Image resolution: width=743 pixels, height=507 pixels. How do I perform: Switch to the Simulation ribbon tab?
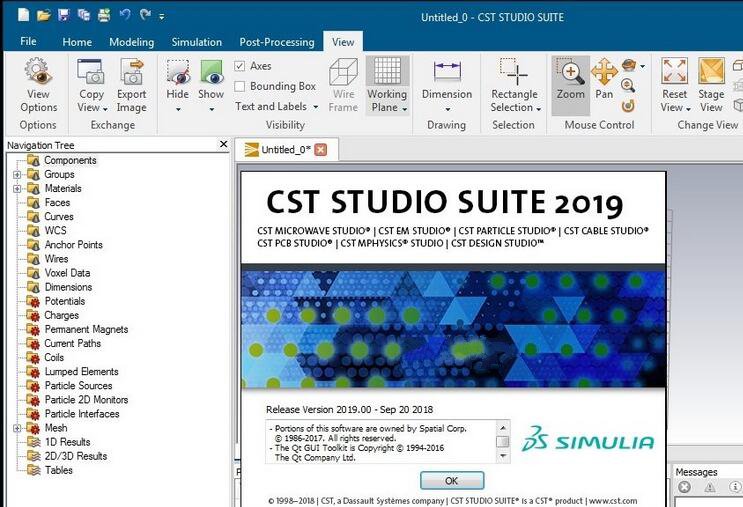coord(197,42)
